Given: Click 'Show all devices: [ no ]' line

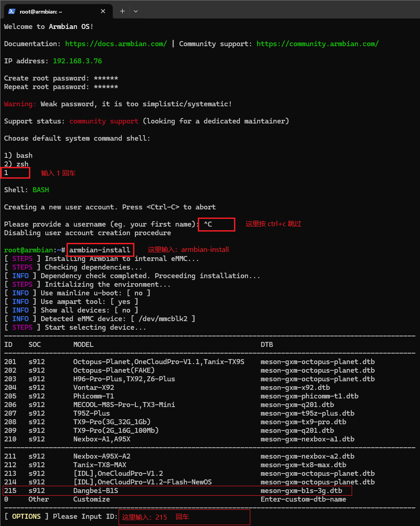Looking at the screenshot, I should click(x=71, y=310).
